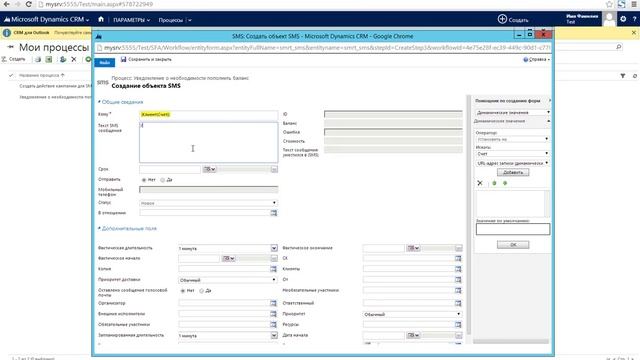
Task: Click the first green arrow icon in assistant
Action: click(x=494, y=183)
